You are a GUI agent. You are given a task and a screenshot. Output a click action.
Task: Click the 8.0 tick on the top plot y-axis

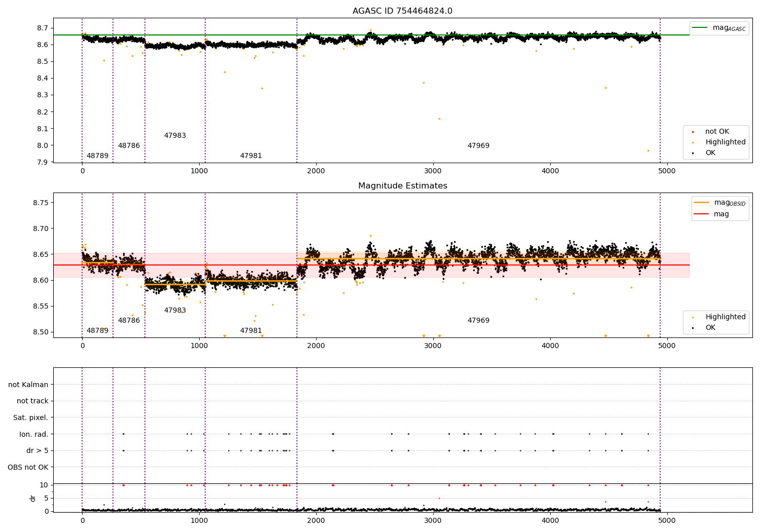pos(43,145)
